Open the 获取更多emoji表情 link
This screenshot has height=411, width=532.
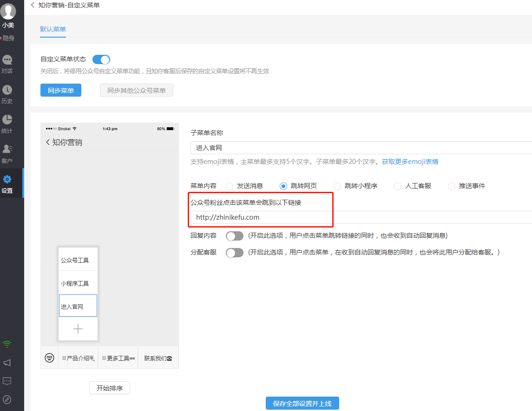coord(410,161)
